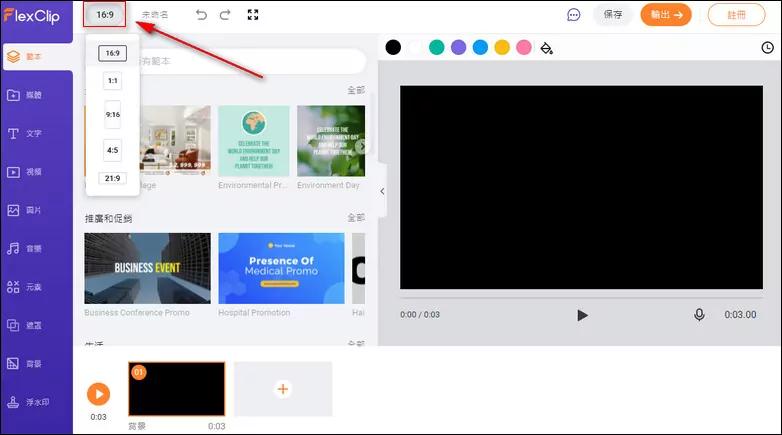Click the 保存 save button
The width and height of the screenshot is (782, 435).
(612, 15)
